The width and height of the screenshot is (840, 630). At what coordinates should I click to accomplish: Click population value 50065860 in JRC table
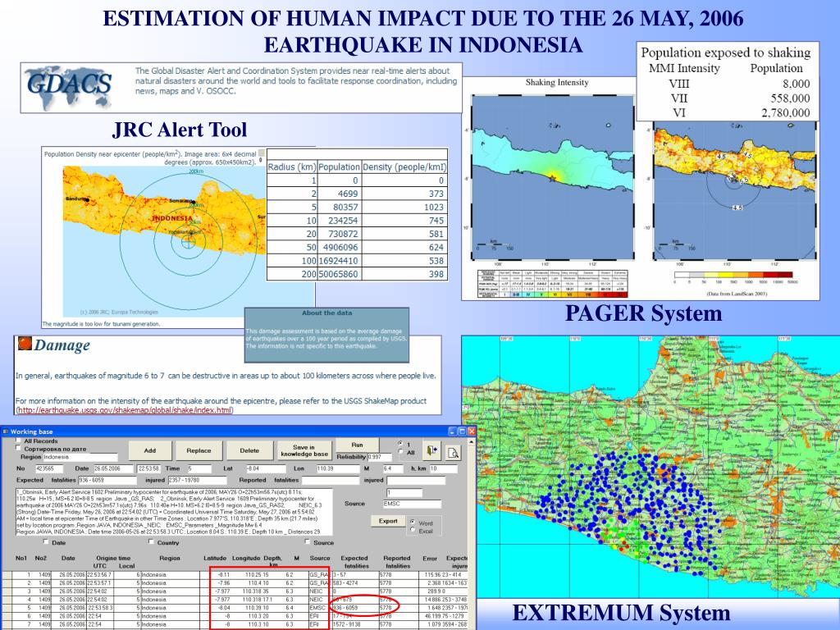pyautogui.click(x=338, y=274)
